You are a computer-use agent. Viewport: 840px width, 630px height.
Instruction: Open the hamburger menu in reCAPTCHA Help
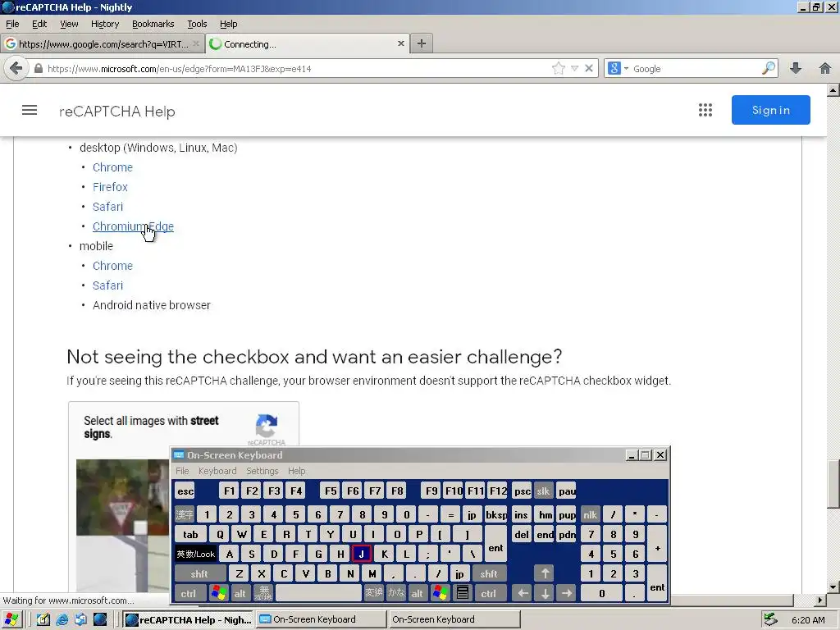click(30, 111)
